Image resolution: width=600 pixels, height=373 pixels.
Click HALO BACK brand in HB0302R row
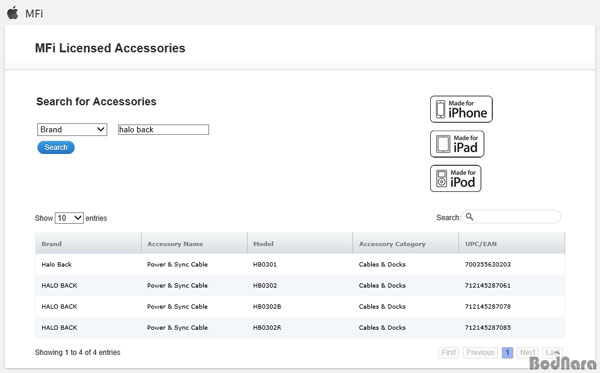pyautogui.click(x=59, y=327)
